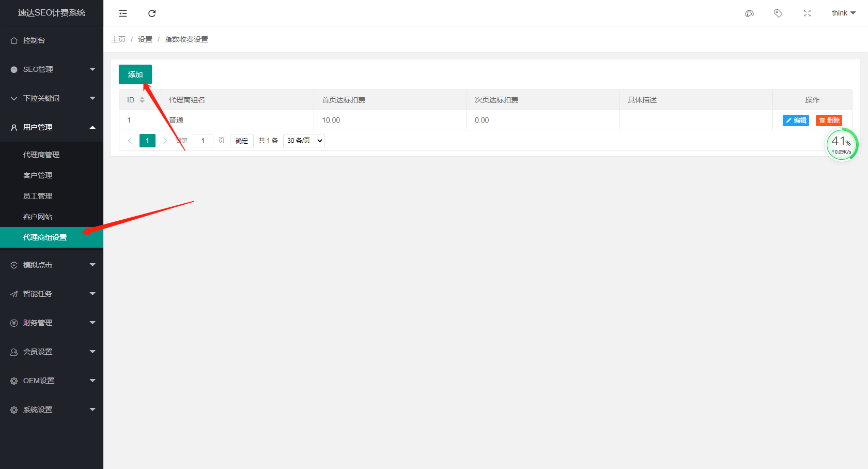Image resolution: width=868 pixels, height=469 pixels.
Task: Sort the table by ID column
Action: (x=142, y=100)
